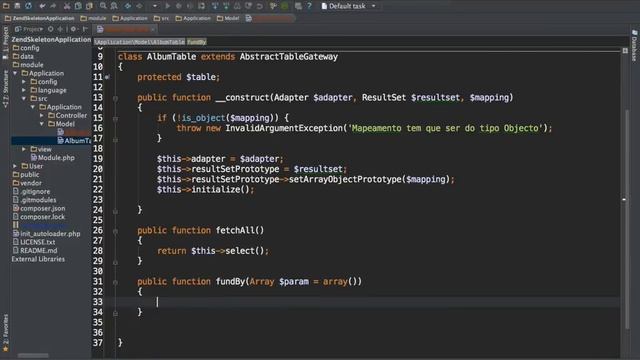This screenshot has width=640, height=360.
Task: Open Project panel gear options
Action: tap(73, 29)
